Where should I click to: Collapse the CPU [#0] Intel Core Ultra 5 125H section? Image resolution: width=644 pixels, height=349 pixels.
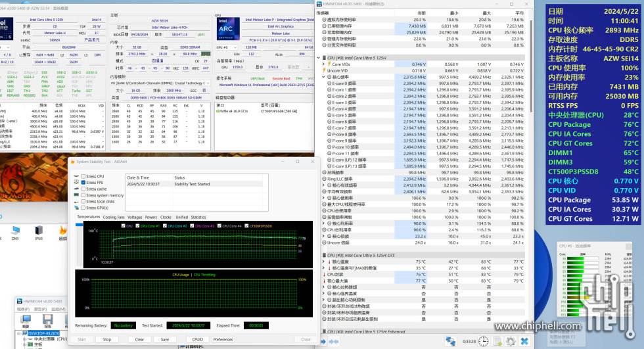point(319,58)
